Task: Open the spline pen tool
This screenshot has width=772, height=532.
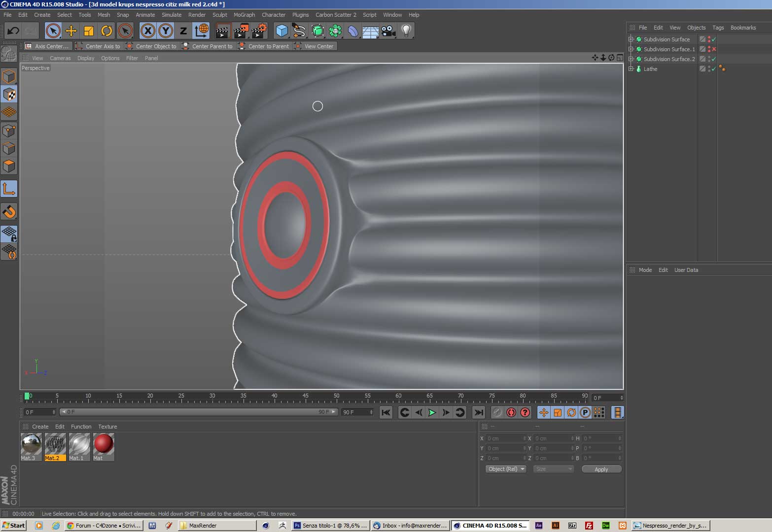Action: (299, 31)
